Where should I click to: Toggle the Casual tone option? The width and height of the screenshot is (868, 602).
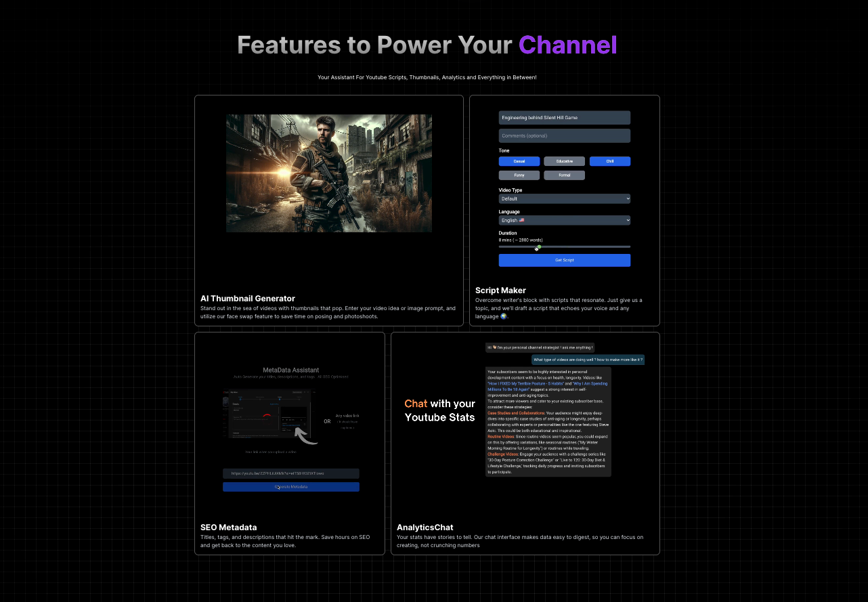click(x=519, y=161)
